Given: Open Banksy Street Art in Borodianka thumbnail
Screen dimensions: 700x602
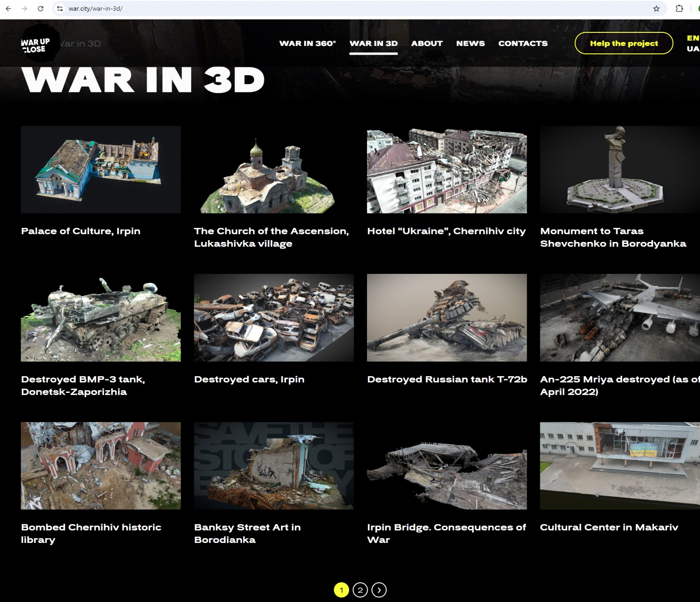Looking at the screenshot, I should tap(273, 465).
